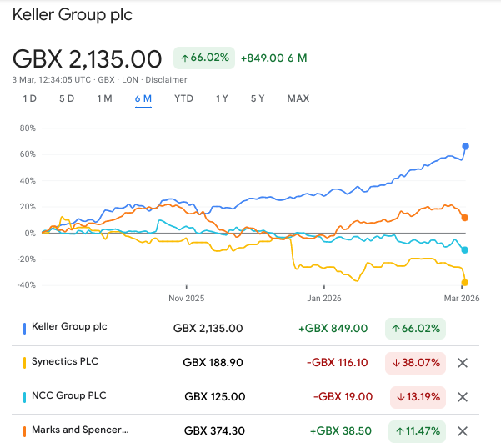Image resolution: width=501 pixels, height=448 pixels.
Task: Click the Nov 2025 axis label
Action: (x=186, y=299)
